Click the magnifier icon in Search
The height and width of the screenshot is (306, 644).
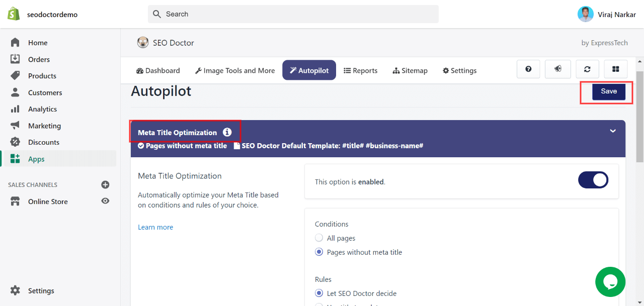(x=157, y=14)
